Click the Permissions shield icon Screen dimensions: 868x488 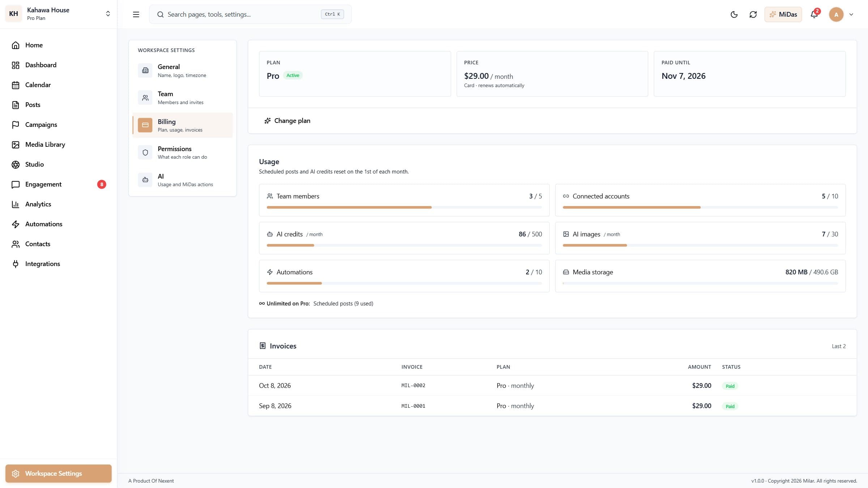pos(145,153)
